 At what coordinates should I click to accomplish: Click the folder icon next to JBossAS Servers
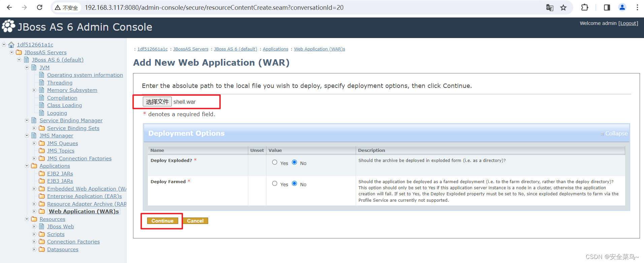[x=19, y=52]
